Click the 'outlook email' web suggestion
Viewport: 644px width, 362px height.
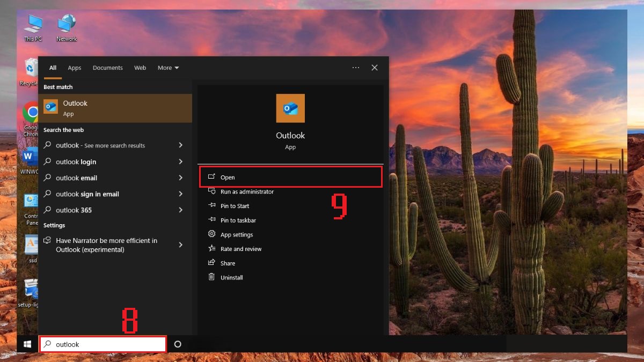115,178
